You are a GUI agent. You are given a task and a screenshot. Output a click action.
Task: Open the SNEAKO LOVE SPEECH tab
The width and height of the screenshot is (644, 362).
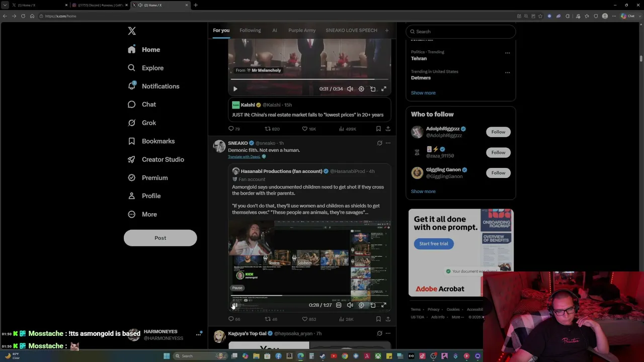point(351,30)
